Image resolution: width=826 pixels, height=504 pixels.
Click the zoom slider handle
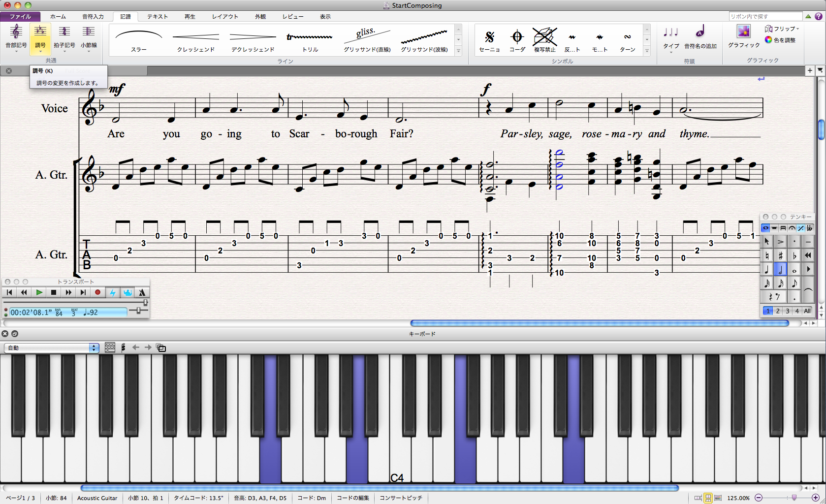pyautogui.click(x=794, y=498)
